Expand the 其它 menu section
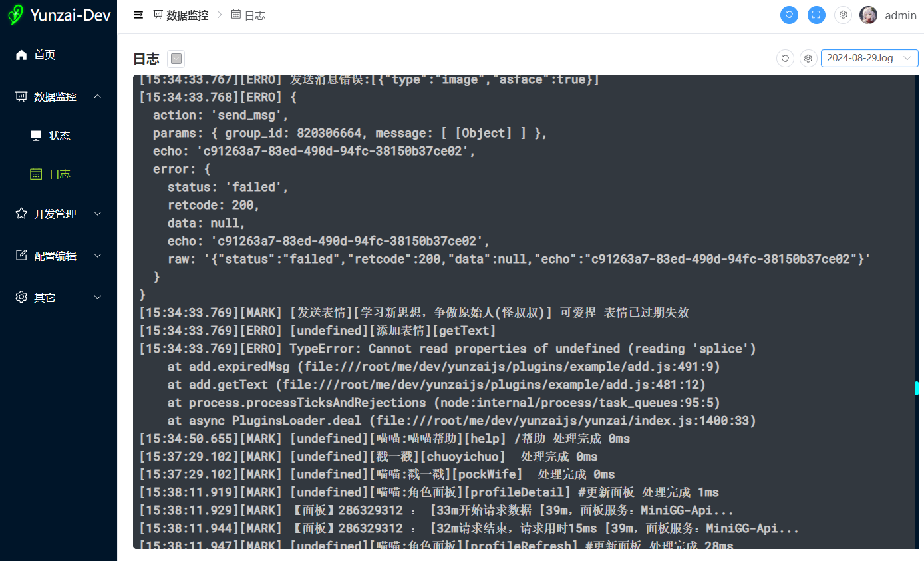Screen dimensions: 924x561 [x=59, y=297]
